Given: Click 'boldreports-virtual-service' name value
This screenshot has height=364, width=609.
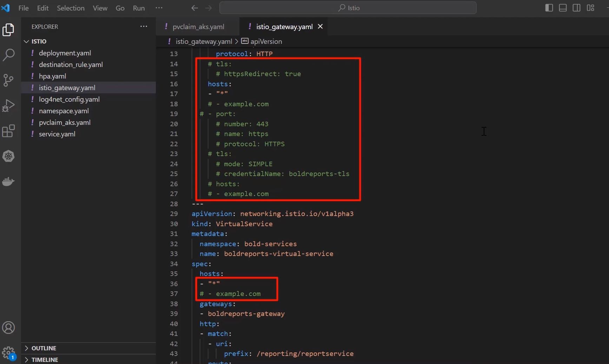Looking at the screenshot, I should pos(279,254).
